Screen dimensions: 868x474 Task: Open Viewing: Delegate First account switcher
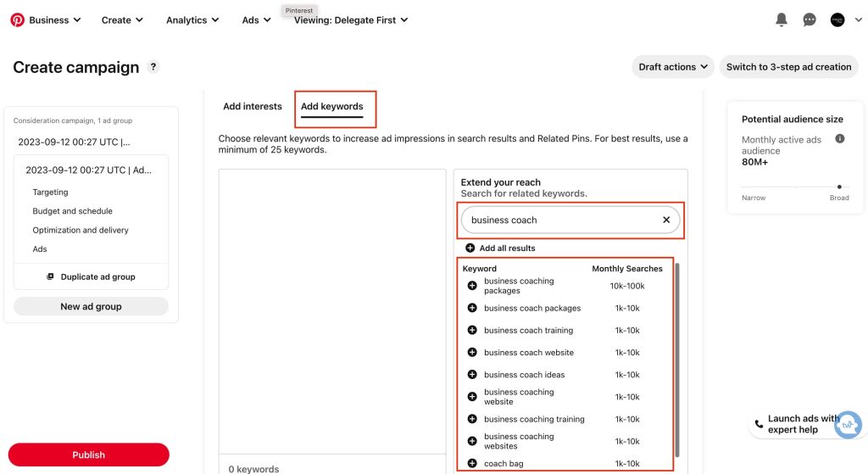click(x=351, y=20)
